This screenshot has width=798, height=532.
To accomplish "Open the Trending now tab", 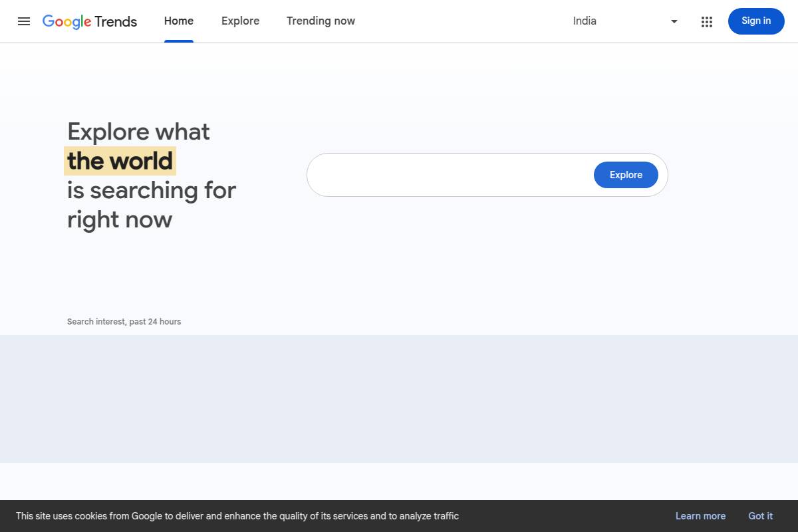I will [321, 21].
